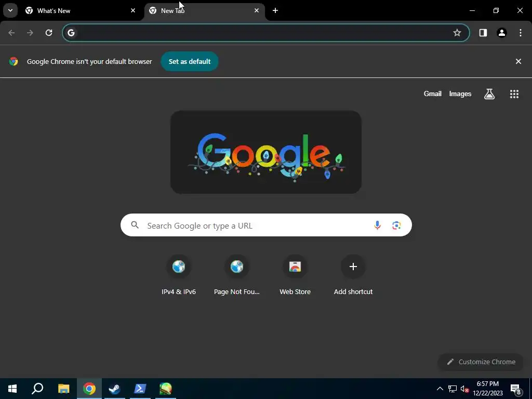Open a new tab with plus button
Screen dimensions: 532x399
tap(275, 10)
